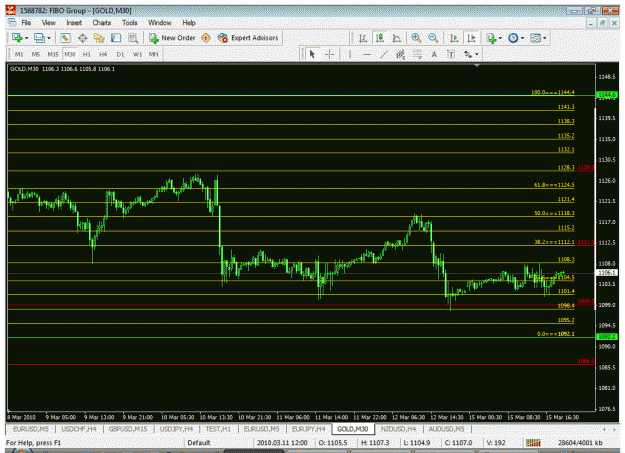Switch to Candlesticks chart mode
Viewport: 625px width, 453px height.
pos(379,38)
